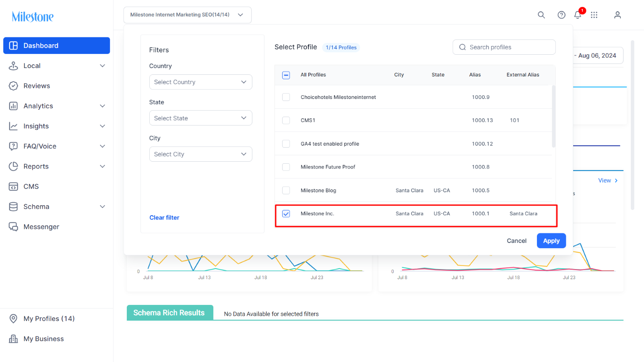Image resolution: width=644 pixels, height=362 pixels.
Task: Click the Local map pin icon
Action: coord(13,66)
